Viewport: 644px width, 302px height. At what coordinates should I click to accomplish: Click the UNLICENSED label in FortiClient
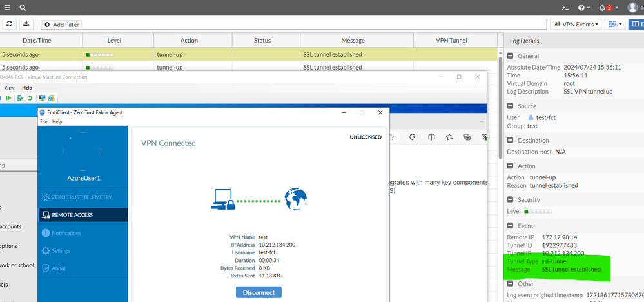[x=365, y=137]
